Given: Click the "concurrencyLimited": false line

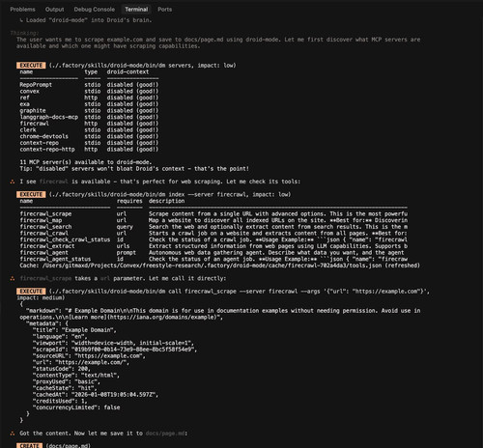Looking at the screenshot, I should [x=76, y=407].
